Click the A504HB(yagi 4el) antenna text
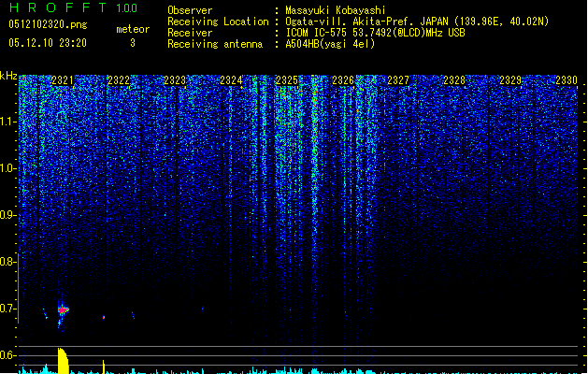Viewport: 588px width, 374px height. pyautogui.click(x=330, y=44)
